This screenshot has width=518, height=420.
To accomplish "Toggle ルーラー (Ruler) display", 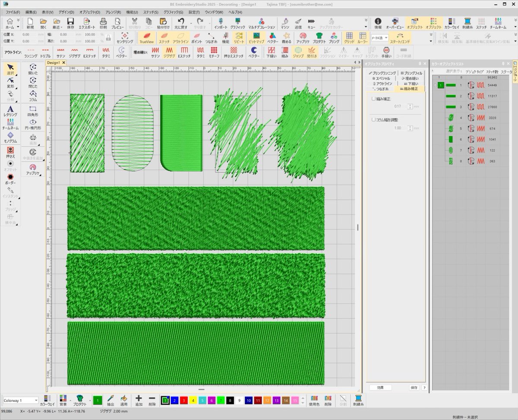I will (362, 38).
